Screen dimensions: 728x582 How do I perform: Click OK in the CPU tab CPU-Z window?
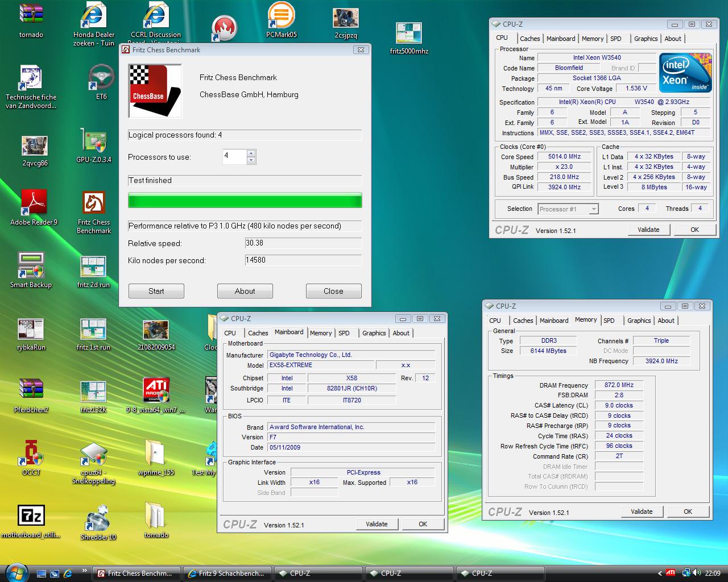point(694,230)
